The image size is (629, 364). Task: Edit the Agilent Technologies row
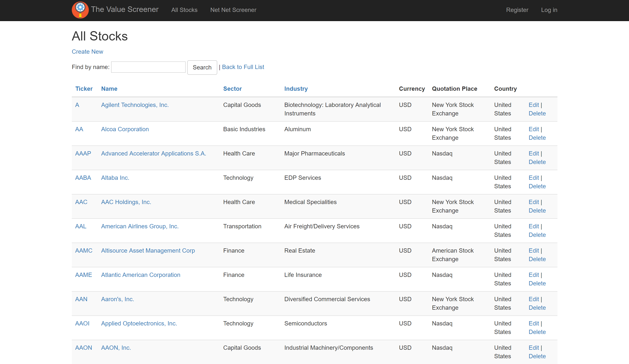pos(534,105)
